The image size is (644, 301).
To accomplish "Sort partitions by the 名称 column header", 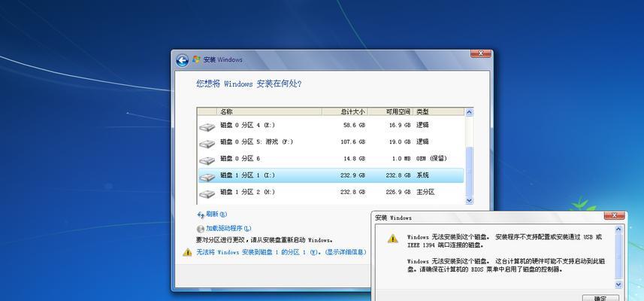I will pyautogui.click(x=270, y=111).
